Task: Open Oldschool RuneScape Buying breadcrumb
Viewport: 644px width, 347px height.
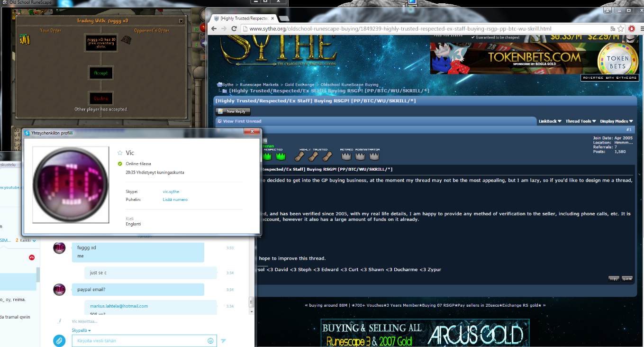Action: coord(350,85)
